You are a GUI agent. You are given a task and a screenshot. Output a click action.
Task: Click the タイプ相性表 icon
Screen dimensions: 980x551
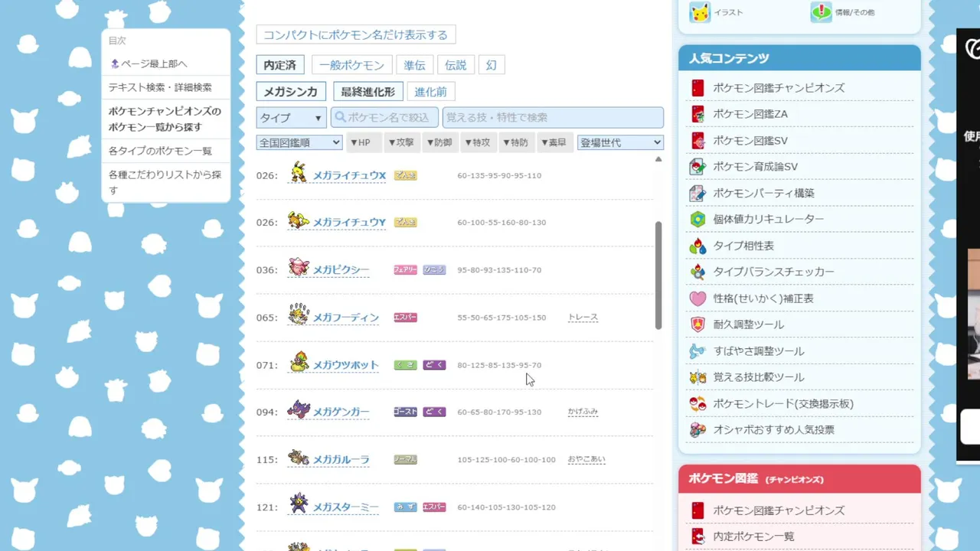(697, 246)
